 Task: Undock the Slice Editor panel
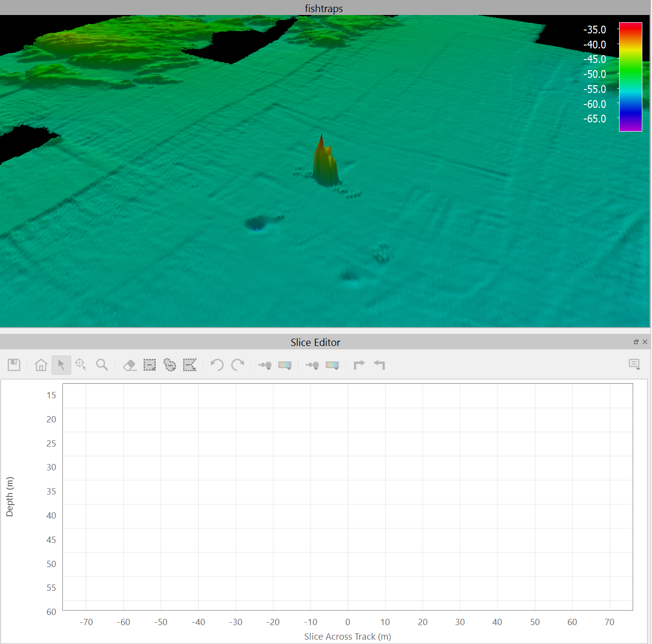click(x=636, y=342)
